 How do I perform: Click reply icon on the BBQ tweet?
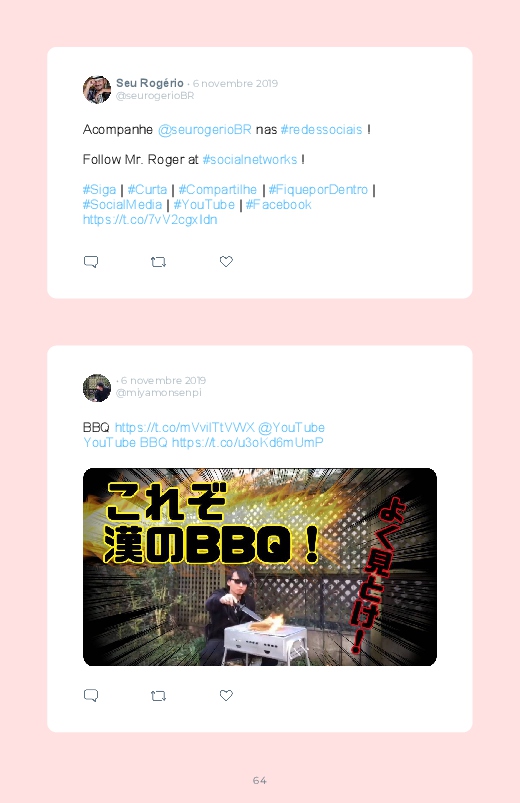pyautogui.click(x=91, y=695)
